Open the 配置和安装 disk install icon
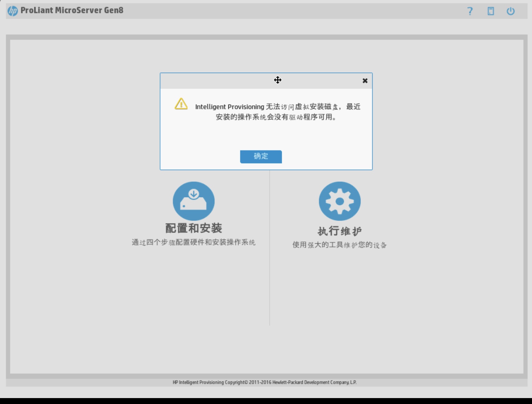532x404 pixels. pyautogui.click(x=194, y=201)
